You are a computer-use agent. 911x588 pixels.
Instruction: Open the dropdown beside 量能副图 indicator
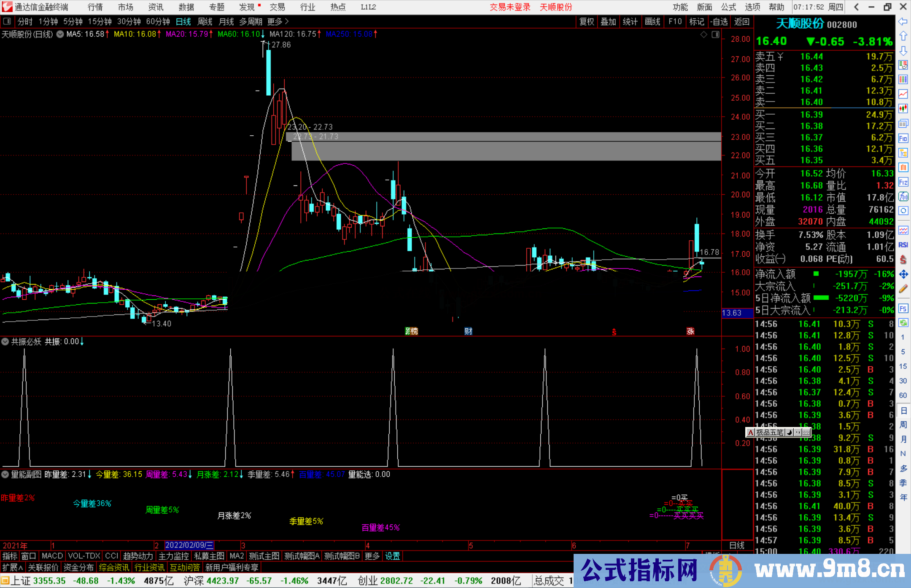(5, 474)
